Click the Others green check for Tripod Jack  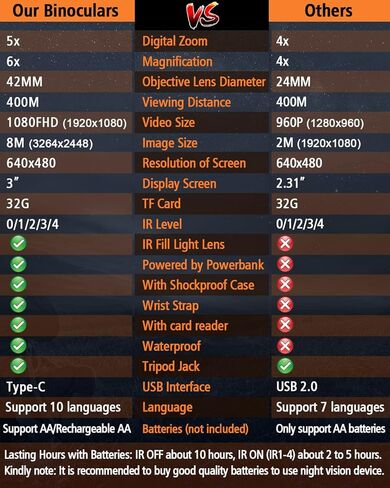coord(285,366)
